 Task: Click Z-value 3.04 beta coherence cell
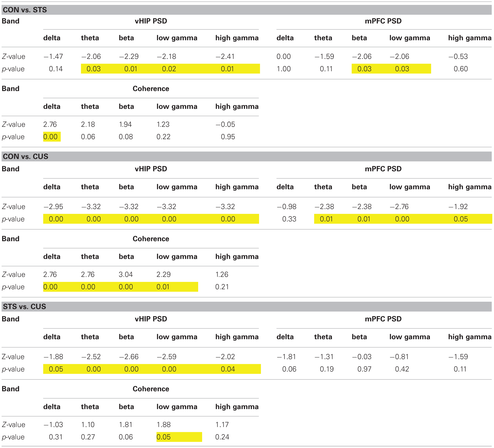pyautogui.click(x=126, y=274)
